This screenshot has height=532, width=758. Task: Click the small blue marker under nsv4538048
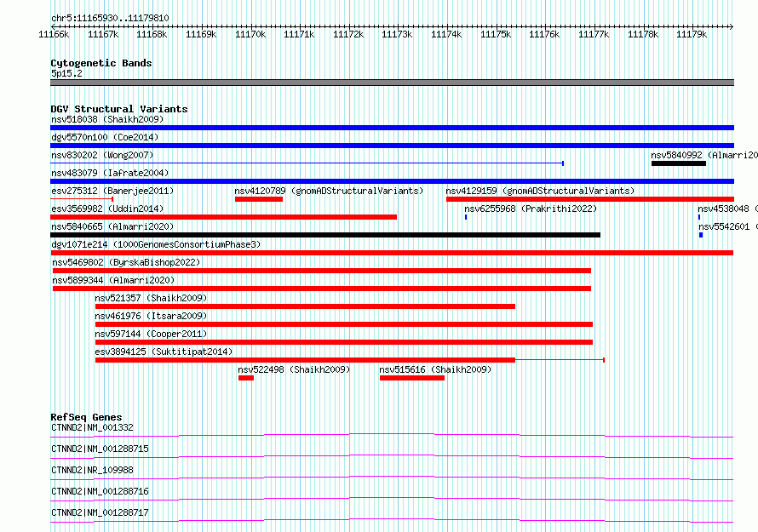pyautogui.click(x=699, y=217)
